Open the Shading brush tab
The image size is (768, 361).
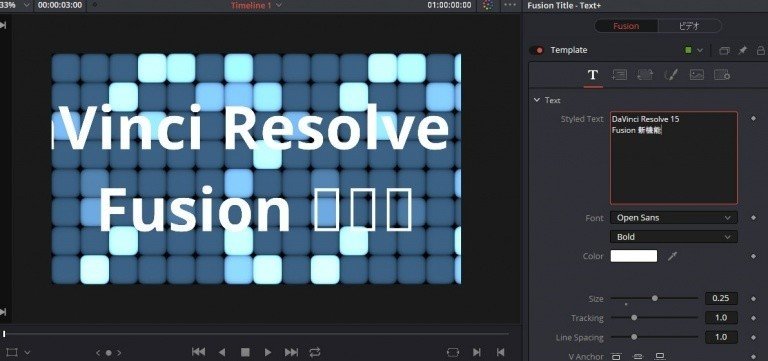pyautogui.click(x=671, y=75)
